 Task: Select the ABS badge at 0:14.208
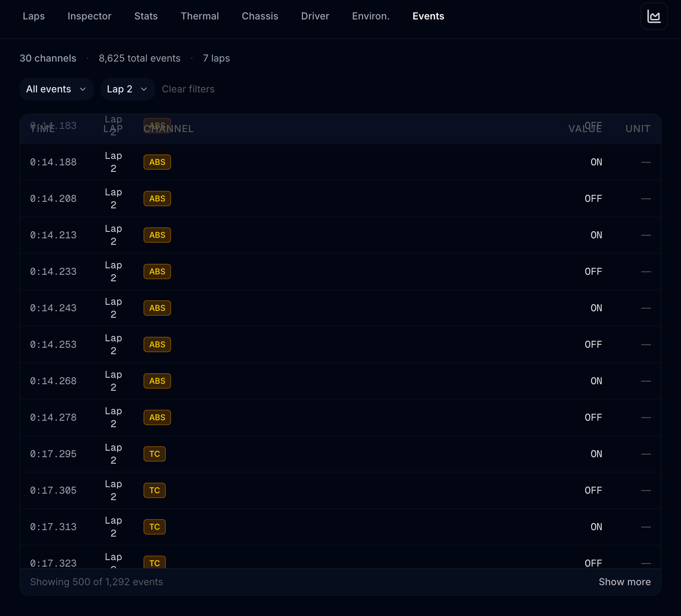click(x=157, y=199)
